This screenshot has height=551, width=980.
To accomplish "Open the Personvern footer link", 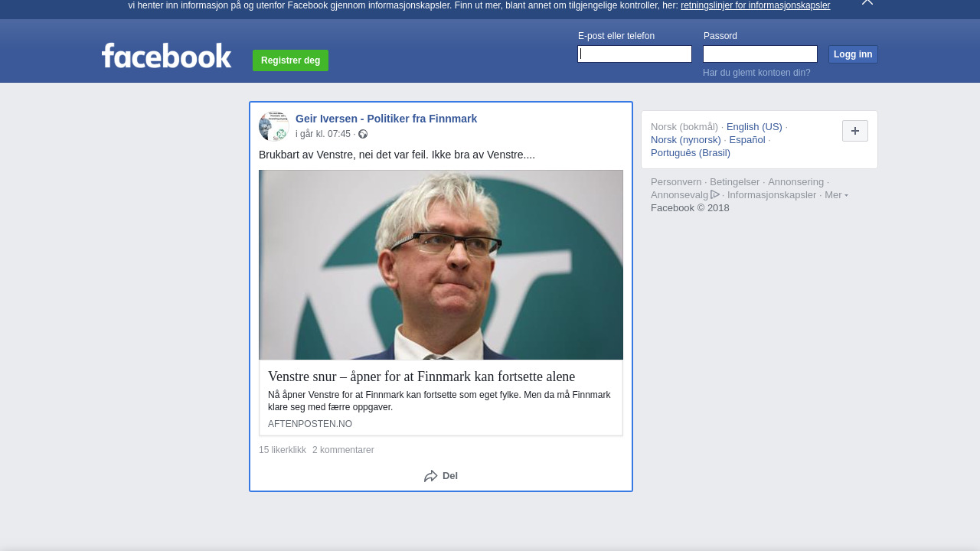I will [676, 182].
